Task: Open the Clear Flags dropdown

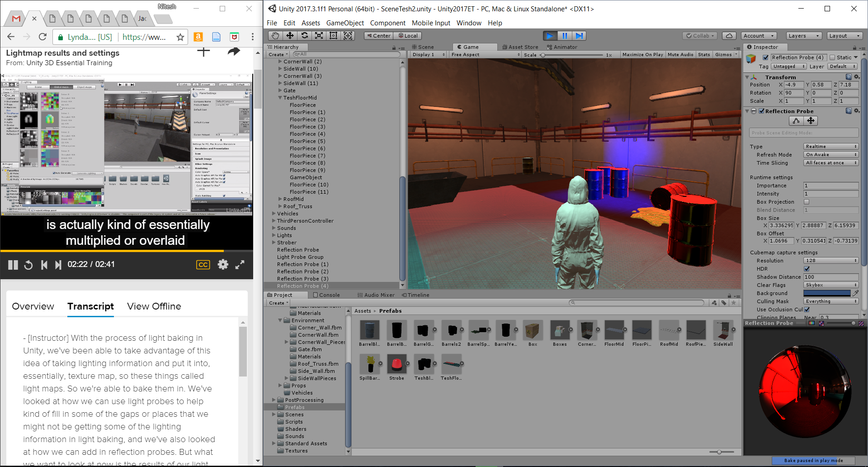Action: [x=831, y=285]
